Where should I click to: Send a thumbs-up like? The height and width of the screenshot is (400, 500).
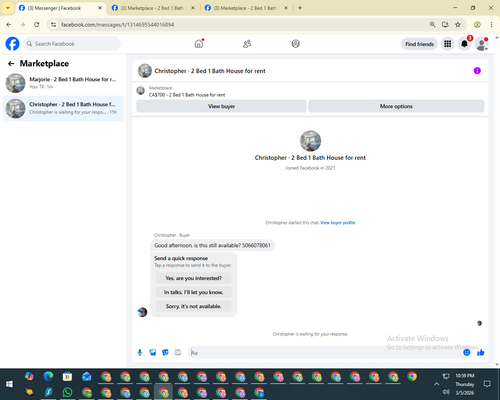pos(480,352)
